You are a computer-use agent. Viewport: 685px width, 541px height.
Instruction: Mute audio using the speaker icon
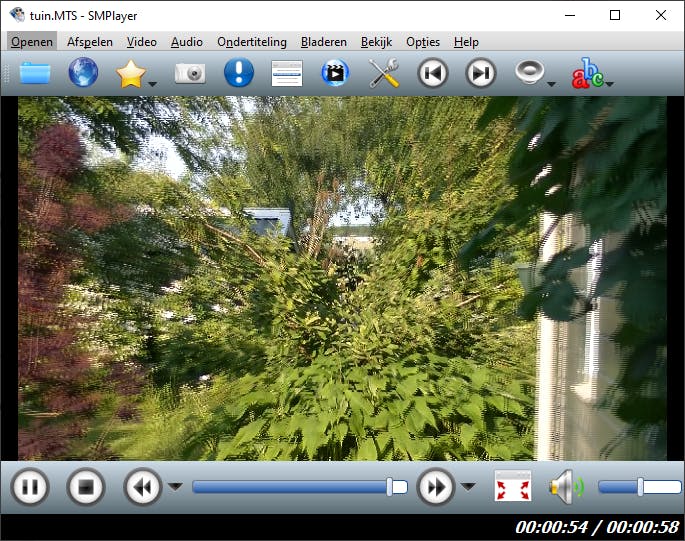566,486
